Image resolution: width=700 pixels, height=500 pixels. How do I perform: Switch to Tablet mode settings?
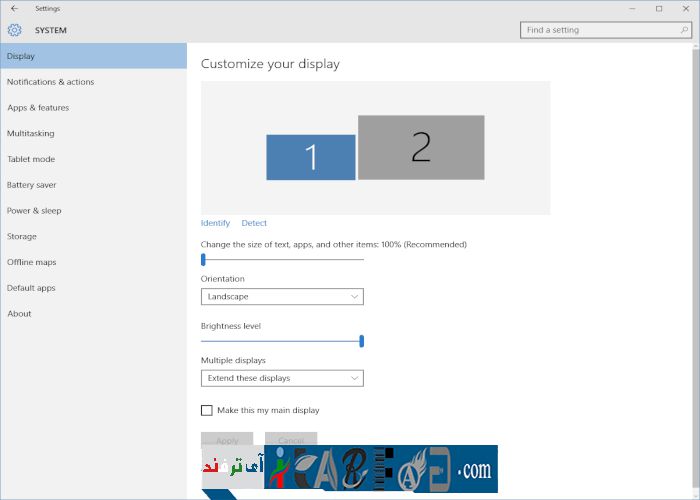[31, 159]
